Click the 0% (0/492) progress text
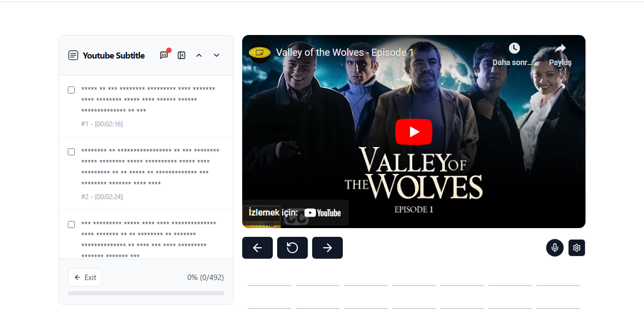644x326 pixels. 206,277
